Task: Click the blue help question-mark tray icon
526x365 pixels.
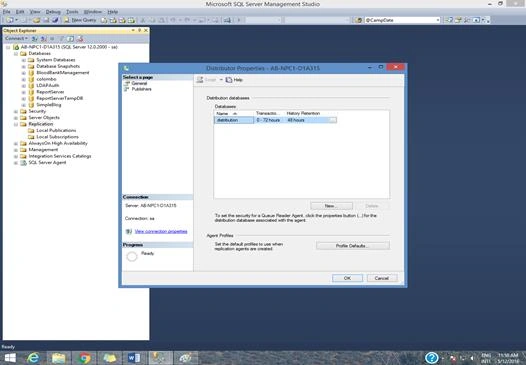Action: tap(432, 358)
